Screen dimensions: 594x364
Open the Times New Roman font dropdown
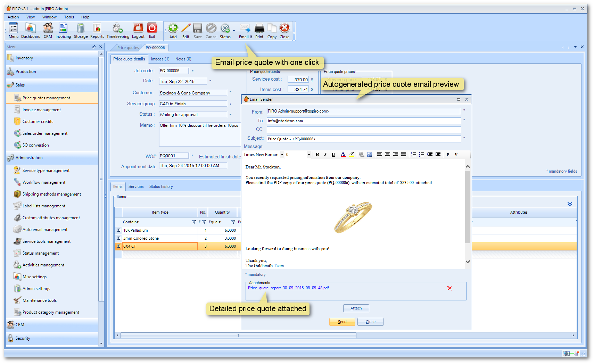(282, 155)
